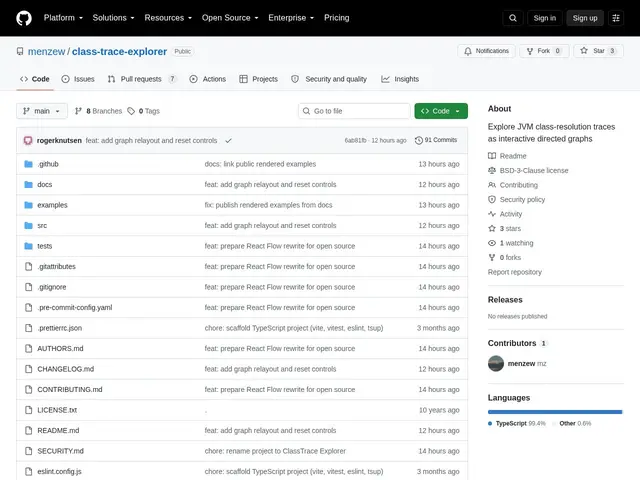640x480 pixels.
Task: Expand the Open Source menu
Action: [x=230, y=18]
